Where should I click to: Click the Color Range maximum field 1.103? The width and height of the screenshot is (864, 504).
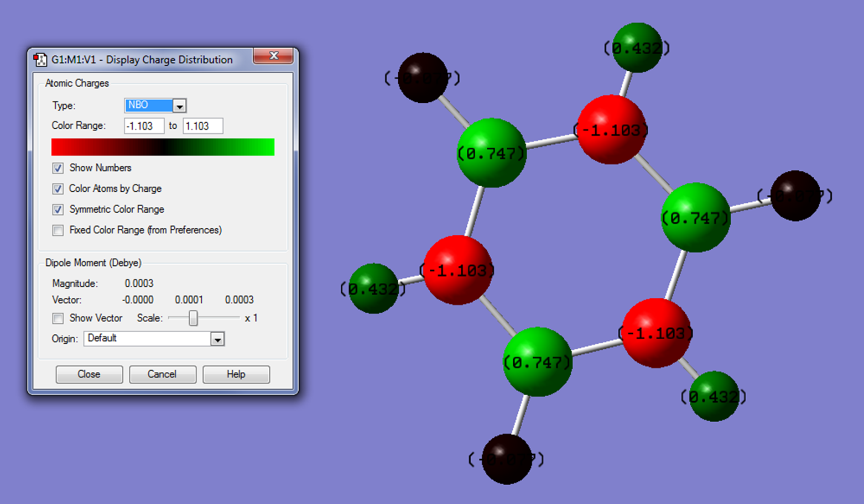click(x=203, y=126)
